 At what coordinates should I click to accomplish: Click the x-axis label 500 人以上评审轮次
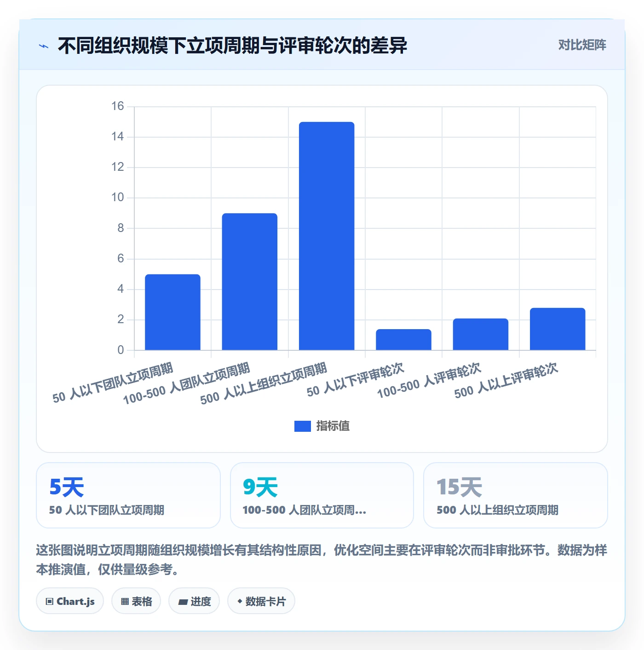click(506, 381)
